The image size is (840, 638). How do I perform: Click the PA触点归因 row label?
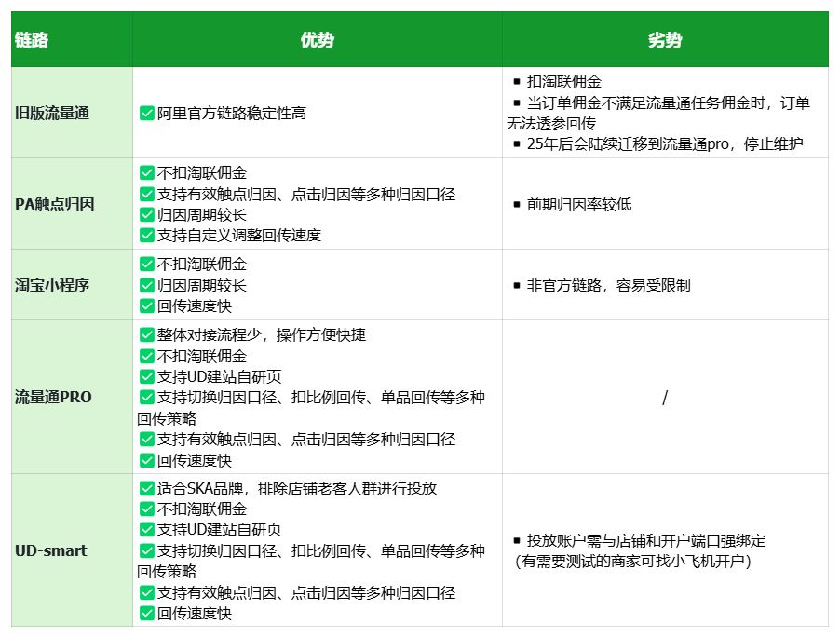(55, 204)
